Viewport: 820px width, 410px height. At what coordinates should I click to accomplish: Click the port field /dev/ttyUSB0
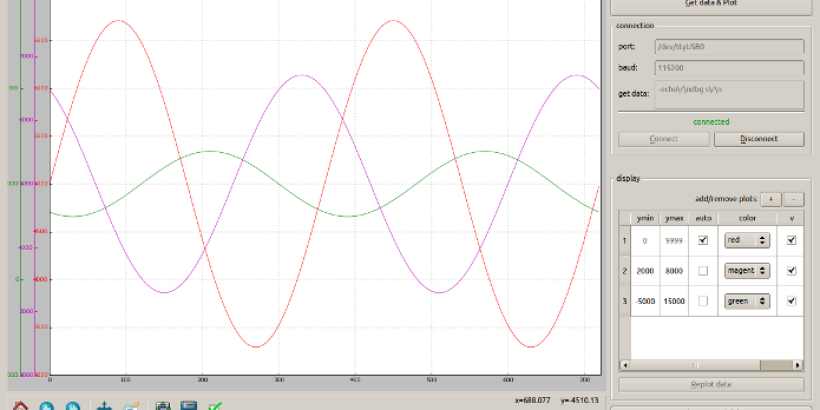(x=729, y=47)
